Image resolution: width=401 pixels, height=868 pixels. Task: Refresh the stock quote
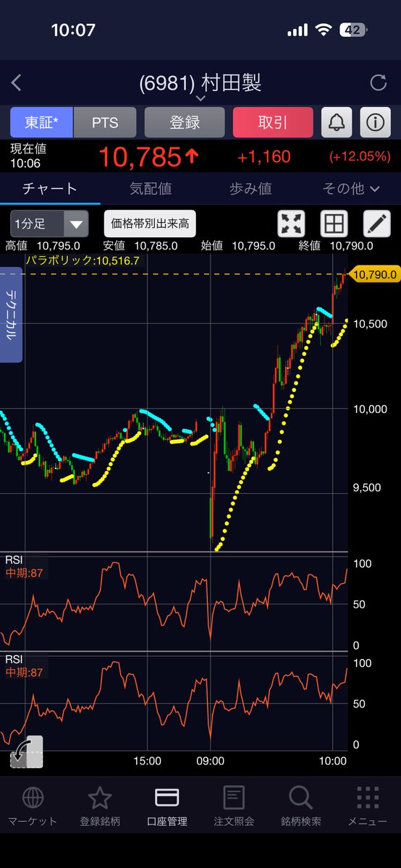(x=378, y=83)
